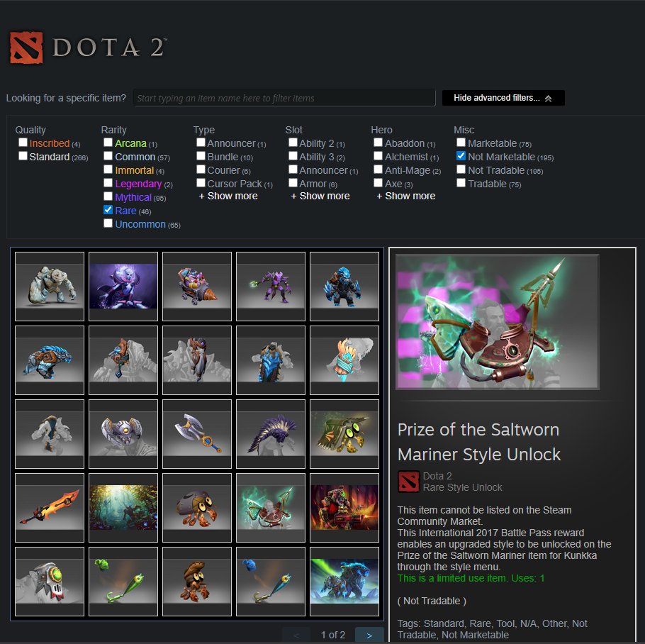Select the aurora bear loading screen item
The image size is (645, 644).
[344, 581]
